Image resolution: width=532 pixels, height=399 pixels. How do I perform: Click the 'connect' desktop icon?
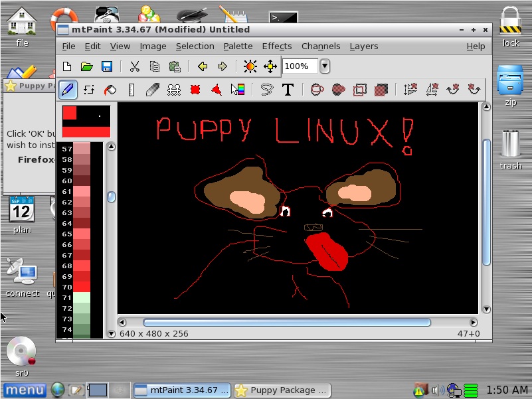pos(23,278)
